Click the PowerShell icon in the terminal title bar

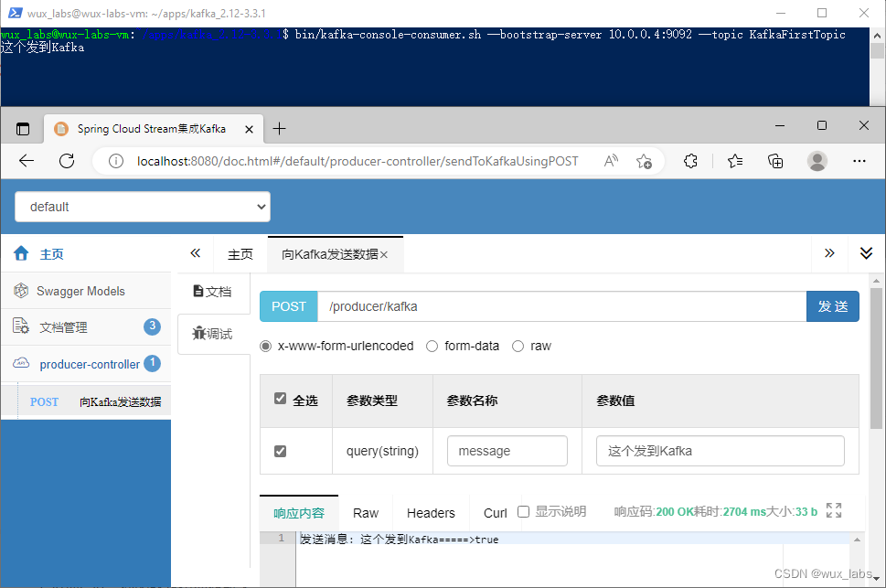16,13
